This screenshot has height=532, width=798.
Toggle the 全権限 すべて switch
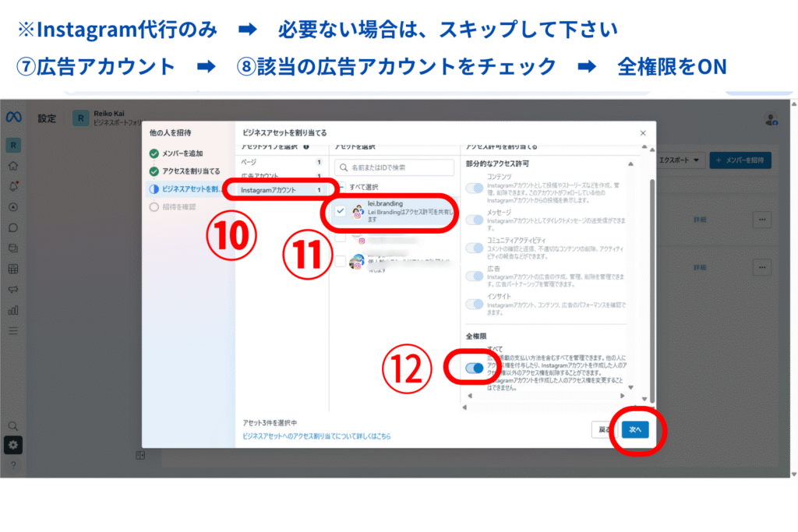[x=473, y=368]
